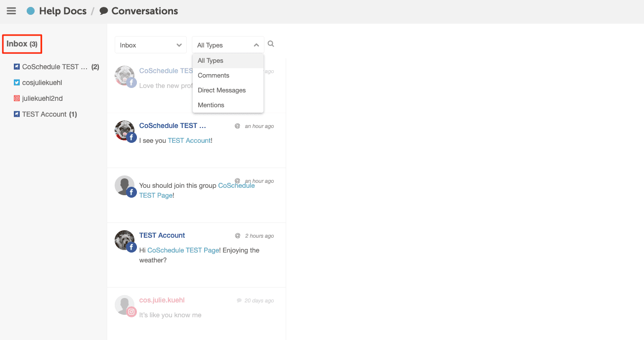644x340 pixels.
Task: Open the 'TEST Account' link in 'I see you' message
Action: [189, 141]
